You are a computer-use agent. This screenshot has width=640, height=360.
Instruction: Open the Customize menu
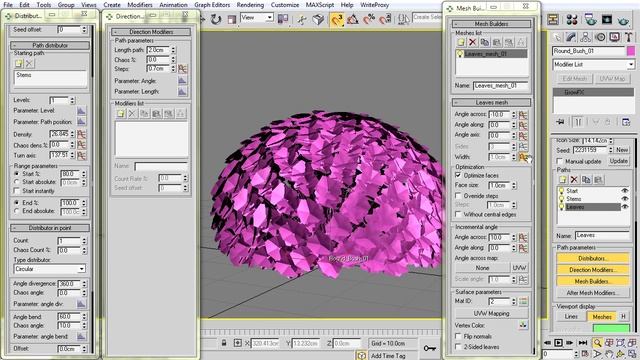click(x=285, y=5)
